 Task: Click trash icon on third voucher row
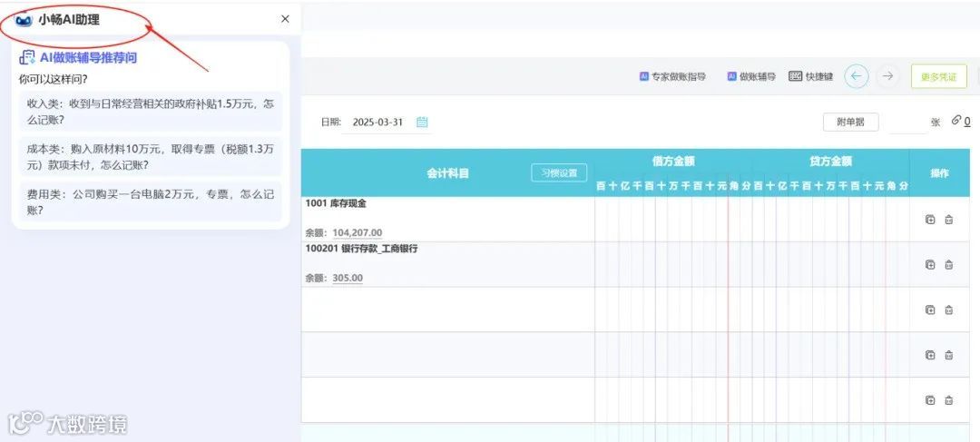click(949, 309)
